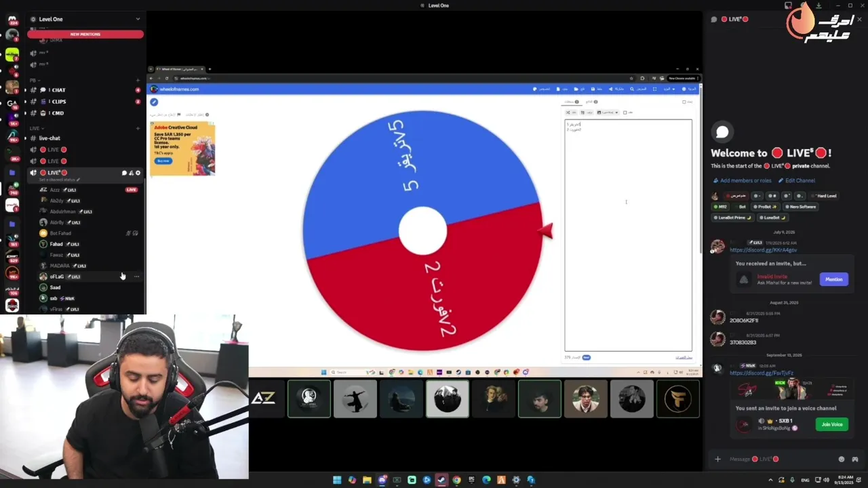Click Add members or roles link
The image size is (868, 488).
click(741, 180)
